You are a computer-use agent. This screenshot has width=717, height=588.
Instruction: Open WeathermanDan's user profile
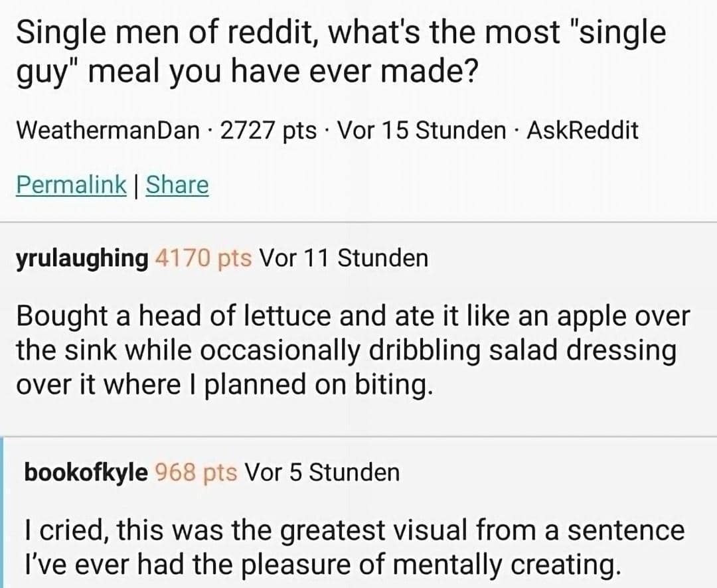tap(108, 130)
